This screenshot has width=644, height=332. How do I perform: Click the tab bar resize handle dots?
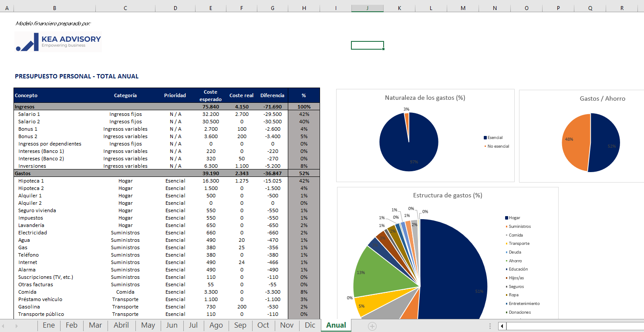click(490, 326)
